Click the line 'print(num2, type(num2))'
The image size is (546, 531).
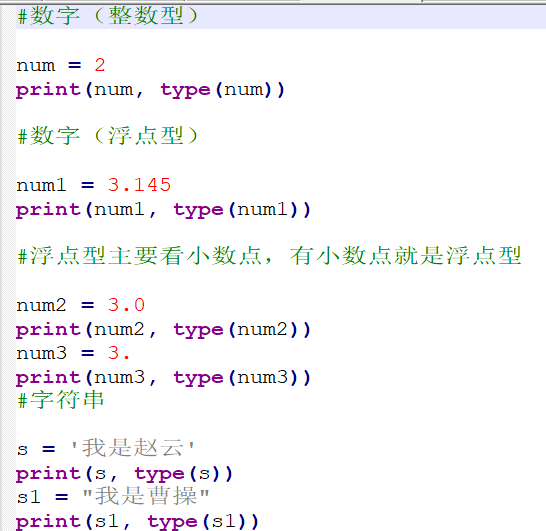(163, 330)
